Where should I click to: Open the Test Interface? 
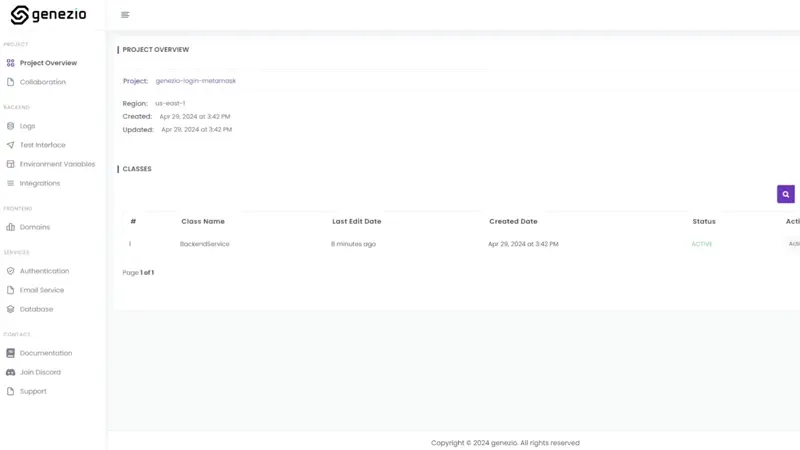coord(43,145)
